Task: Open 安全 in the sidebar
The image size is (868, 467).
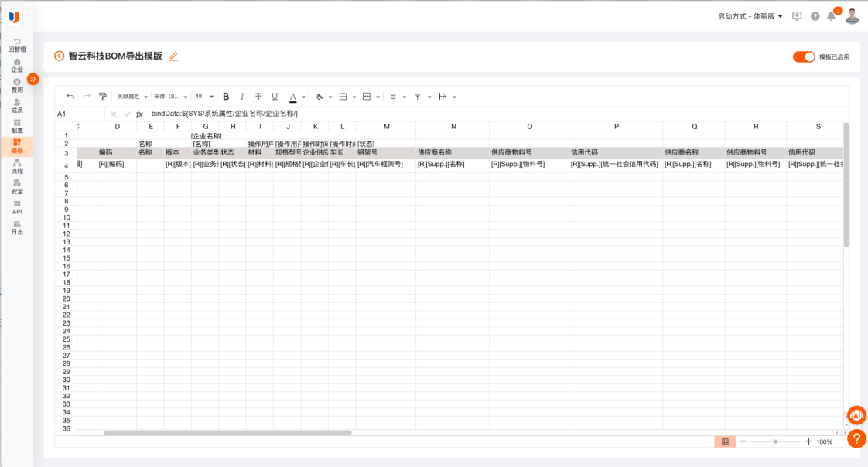Action: click(x=17, y=187)
